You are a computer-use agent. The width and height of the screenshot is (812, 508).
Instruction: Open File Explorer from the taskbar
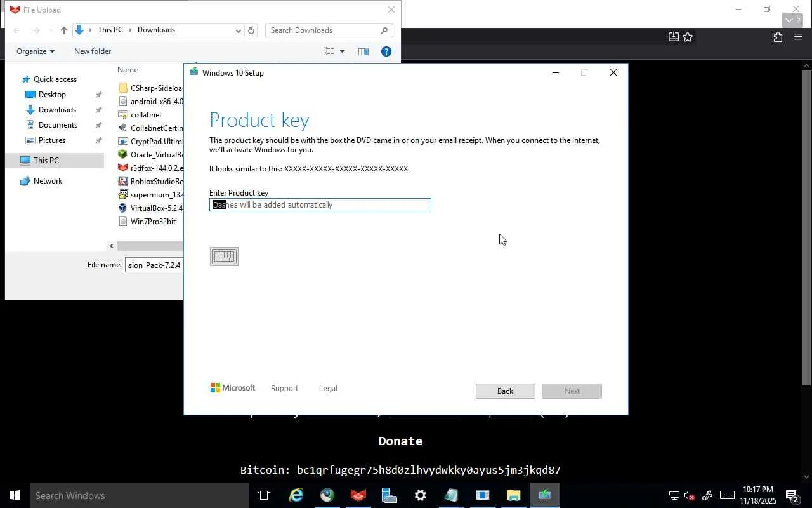(513, 495)
